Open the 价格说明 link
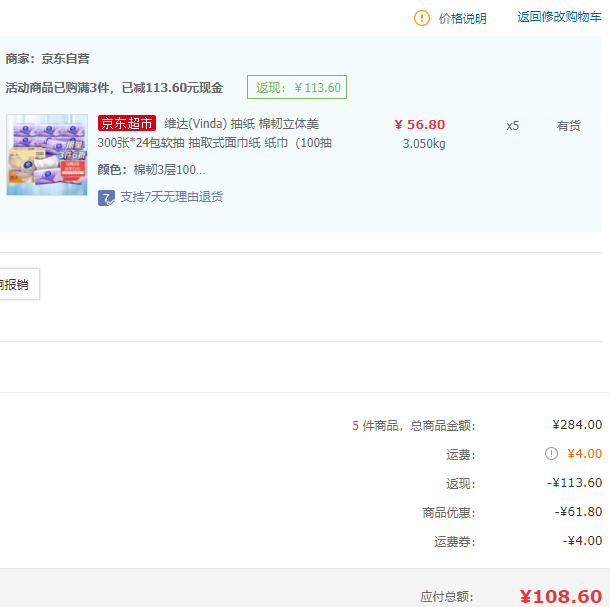Image resolution: width=610 pixels, height=607 pixels. tap(463, 18)
